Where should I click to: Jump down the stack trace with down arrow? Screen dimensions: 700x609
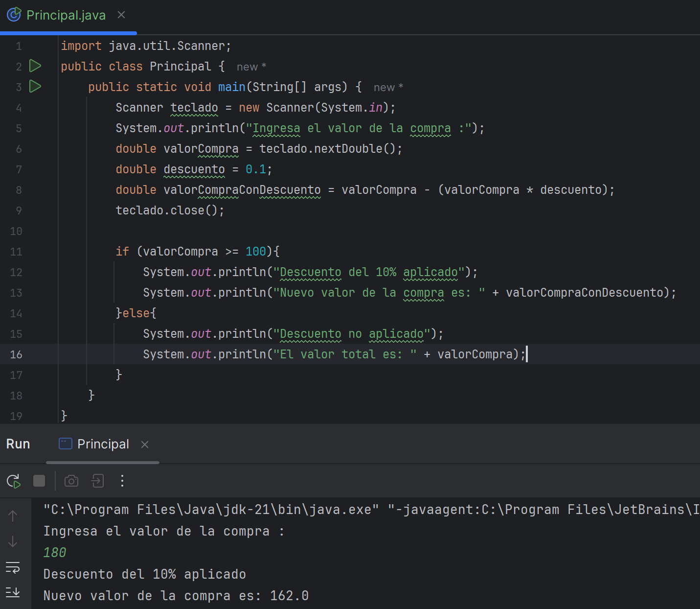[x=13, y=541]
